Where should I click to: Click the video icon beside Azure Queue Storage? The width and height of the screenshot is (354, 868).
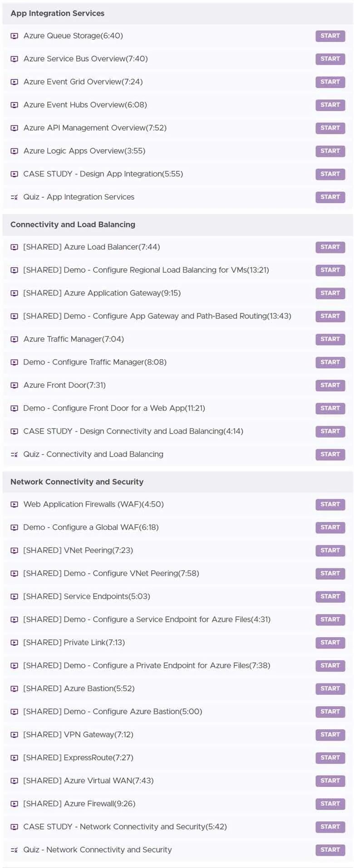tap(15, 36)
